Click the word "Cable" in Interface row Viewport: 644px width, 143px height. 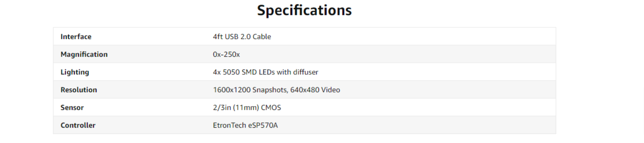262,37
